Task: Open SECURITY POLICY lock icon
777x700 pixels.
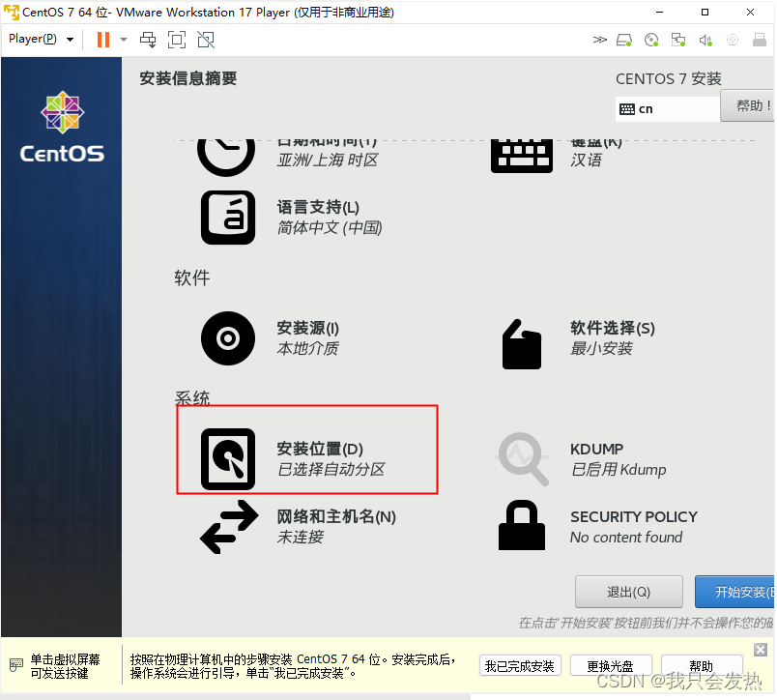Action: (521, 525)
